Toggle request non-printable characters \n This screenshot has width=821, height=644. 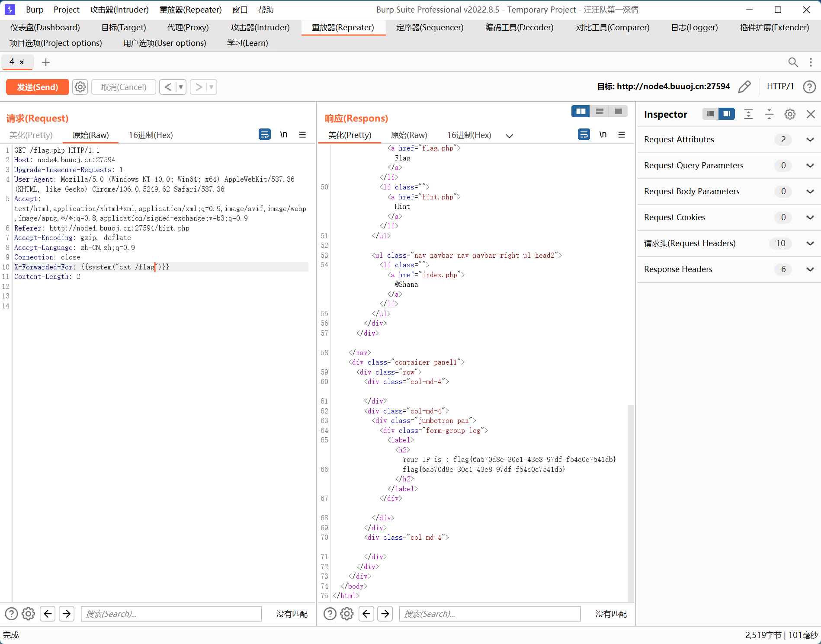click(284, 135)
